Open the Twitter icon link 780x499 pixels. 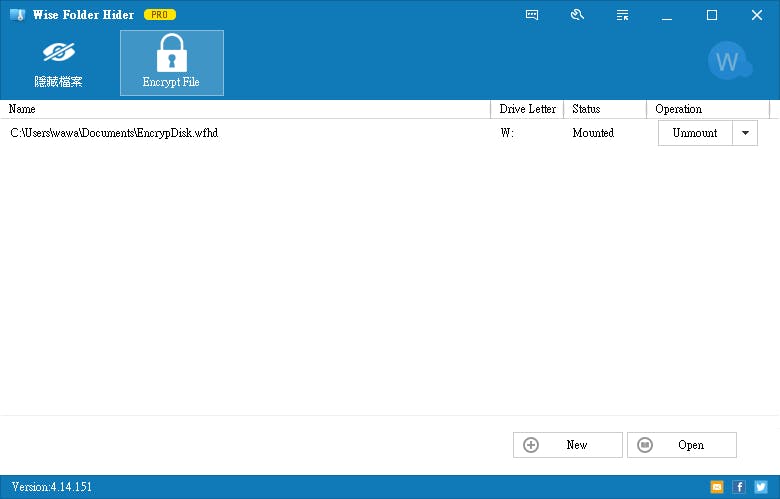[x=761, y=487]
